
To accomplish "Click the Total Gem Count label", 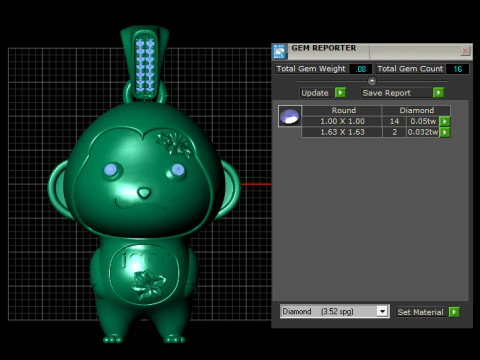I will click(x=410, y=69).
